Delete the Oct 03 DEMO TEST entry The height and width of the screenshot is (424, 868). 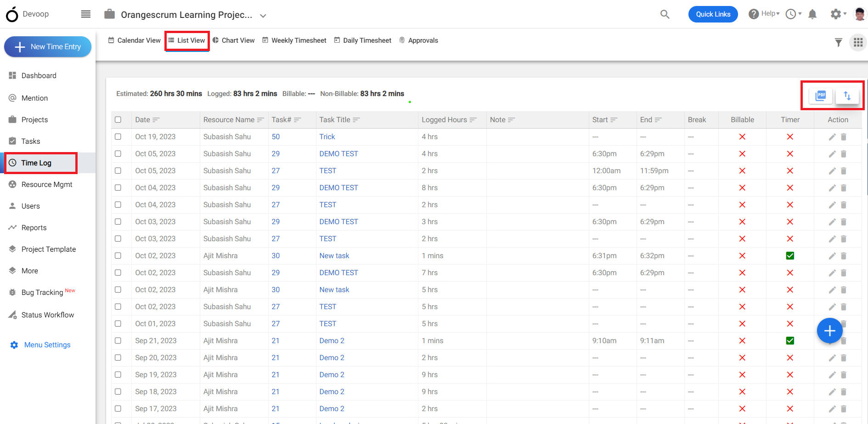pos(844,222)
